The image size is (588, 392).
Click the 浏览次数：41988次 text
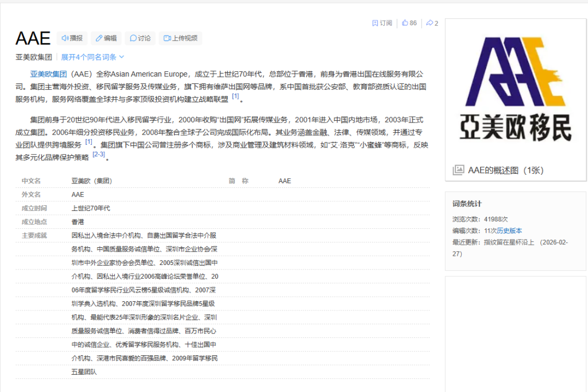pos(480,219)
